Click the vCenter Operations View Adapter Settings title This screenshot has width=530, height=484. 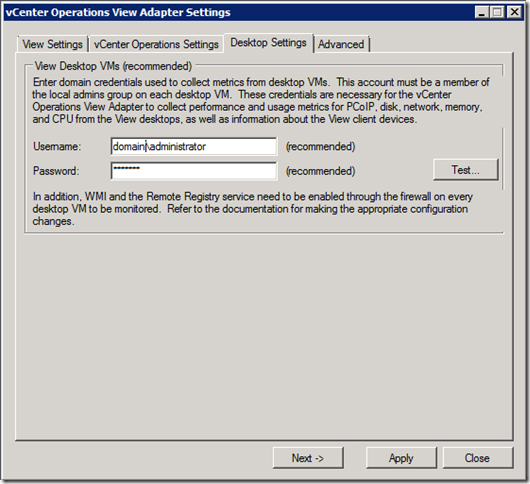[118, 13]
